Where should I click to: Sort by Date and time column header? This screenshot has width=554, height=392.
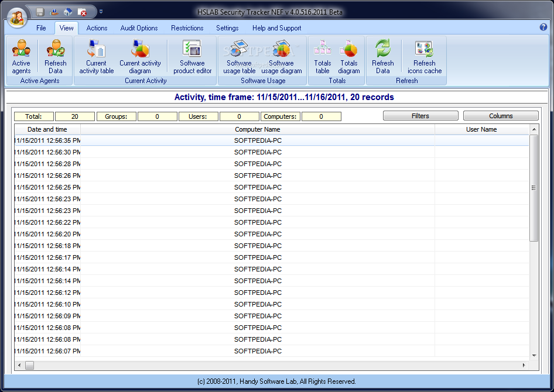click(47, 129)
